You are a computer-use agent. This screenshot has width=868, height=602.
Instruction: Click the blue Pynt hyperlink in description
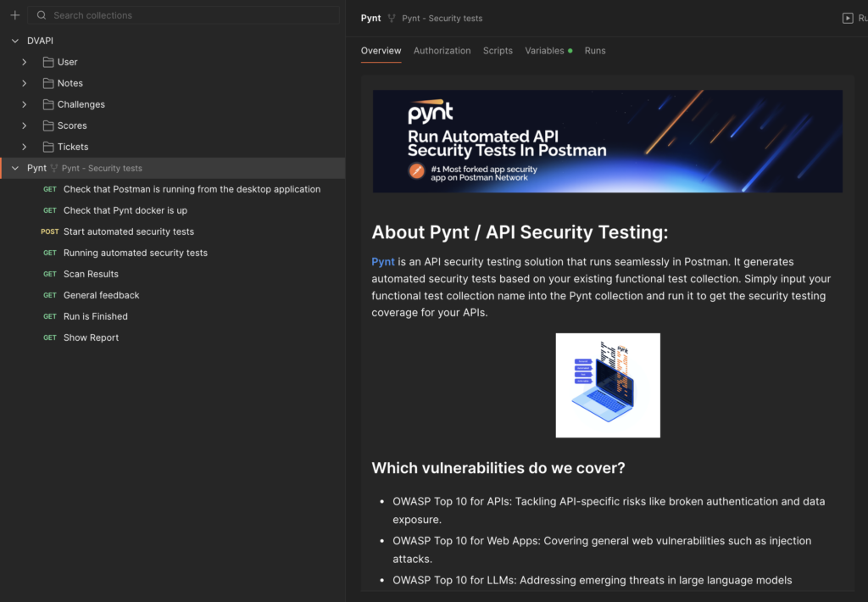(383, 262)
